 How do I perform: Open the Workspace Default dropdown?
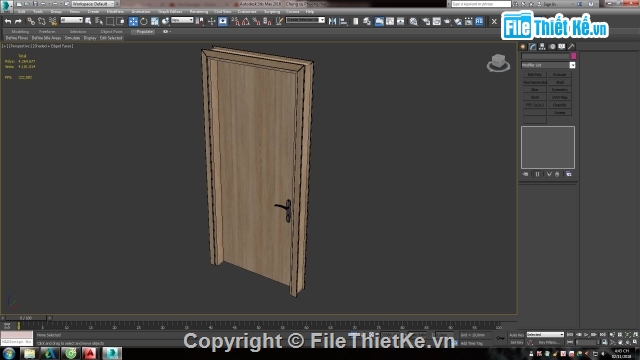tap(93, 4)
